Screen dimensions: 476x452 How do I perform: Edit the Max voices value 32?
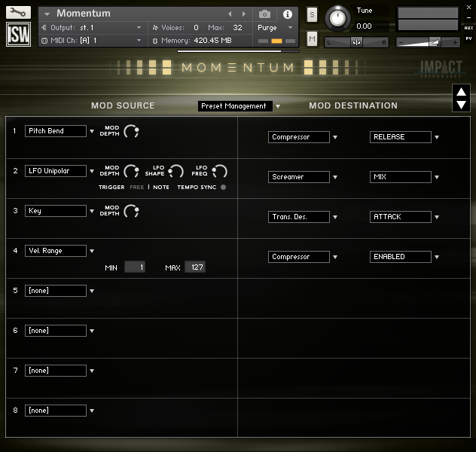click(237, 28)
